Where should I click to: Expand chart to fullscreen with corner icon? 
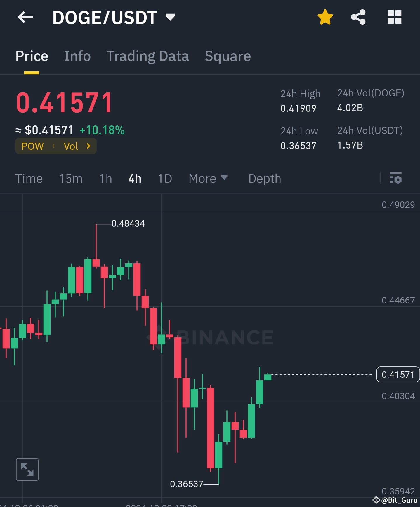(x=27, y=469)
